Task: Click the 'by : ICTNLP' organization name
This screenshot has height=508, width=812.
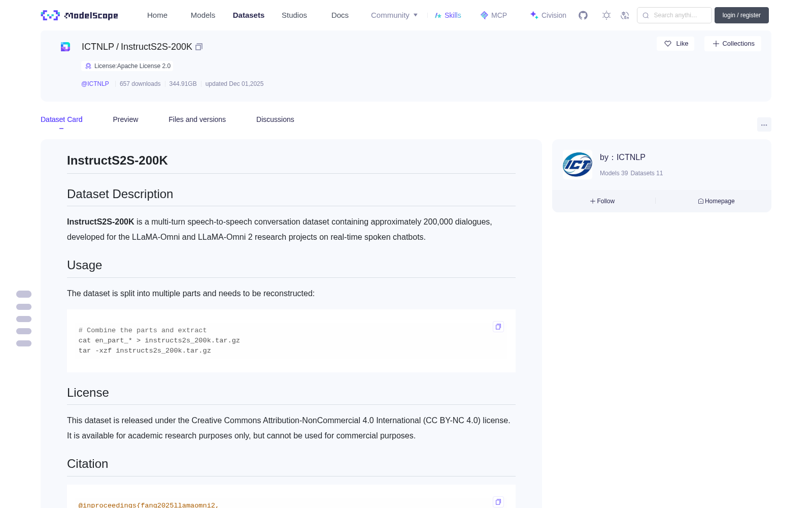Action: 623,157
